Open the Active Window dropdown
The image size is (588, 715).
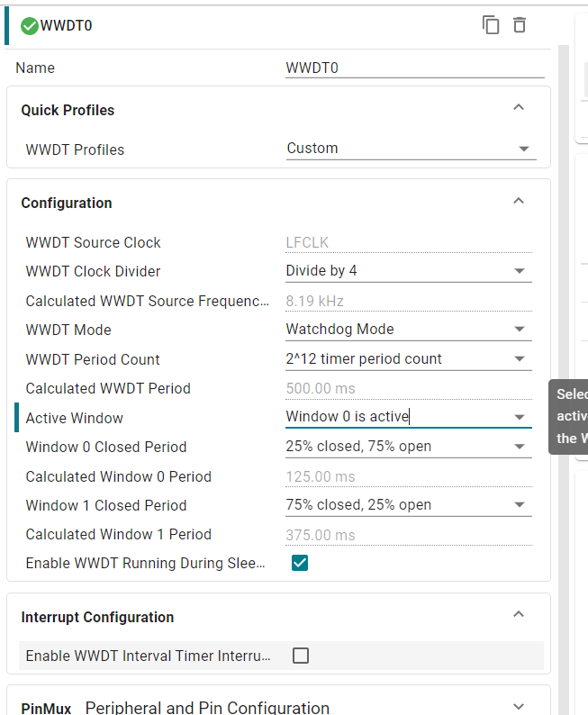pyautogui.click(x=409, y=417)
